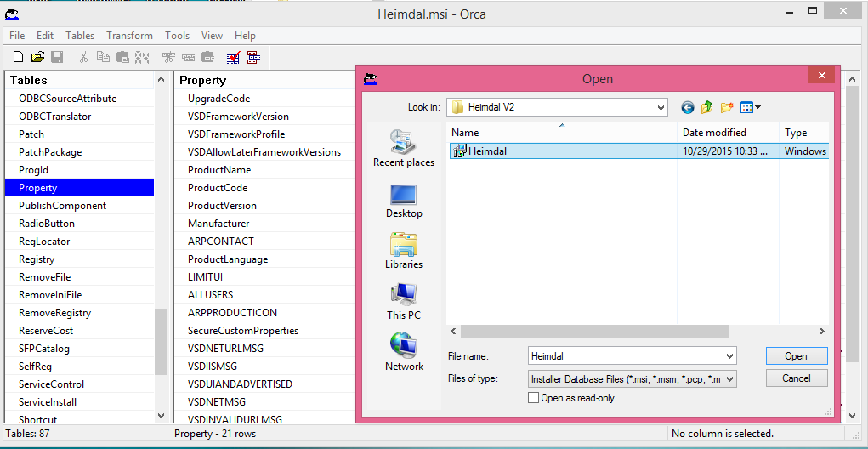This screenshot has width=868, height=449.
Task: Click the Save floppy disk toolbar icon
Action: coord(57,56)
